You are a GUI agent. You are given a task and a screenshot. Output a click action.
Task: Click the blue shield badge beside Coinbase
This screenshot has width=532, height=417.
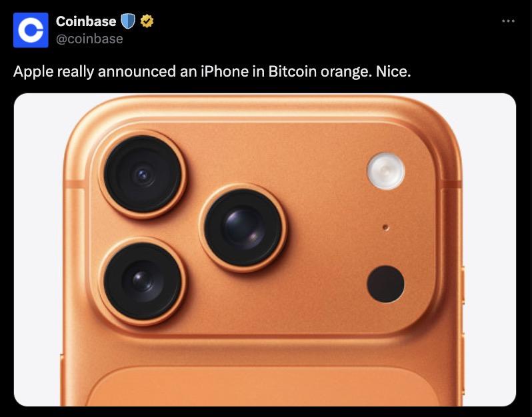129,22
